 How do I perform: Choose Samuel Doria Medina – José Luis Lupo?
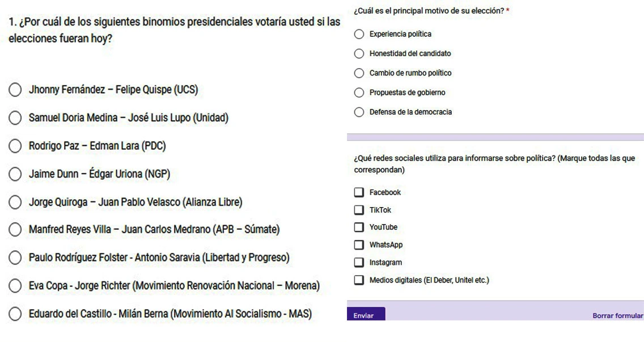(x=15, y=118)
